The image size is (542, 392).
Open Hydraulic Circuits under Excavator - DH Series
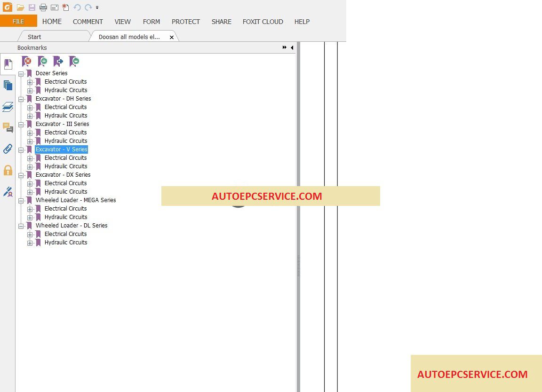coord(66,115)
